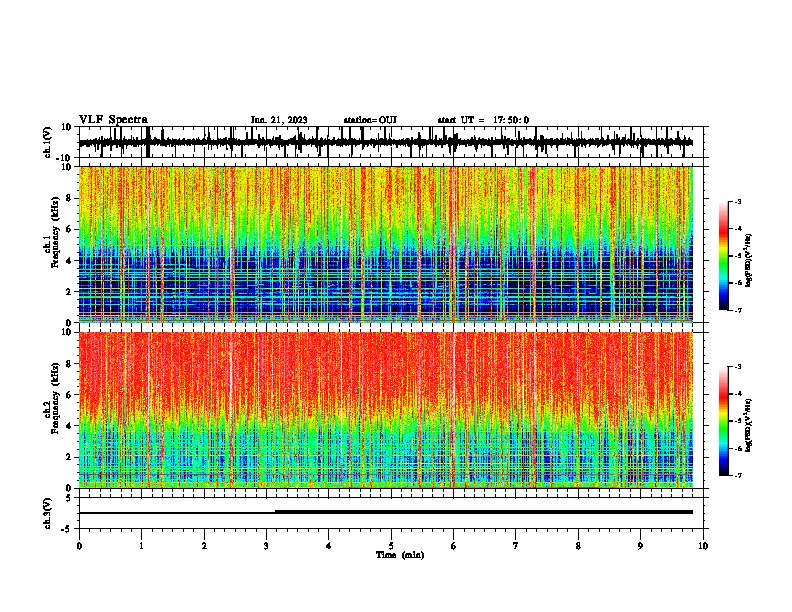
Task: Click time axis tick label '5'
Action: click(x=391, y=546)
